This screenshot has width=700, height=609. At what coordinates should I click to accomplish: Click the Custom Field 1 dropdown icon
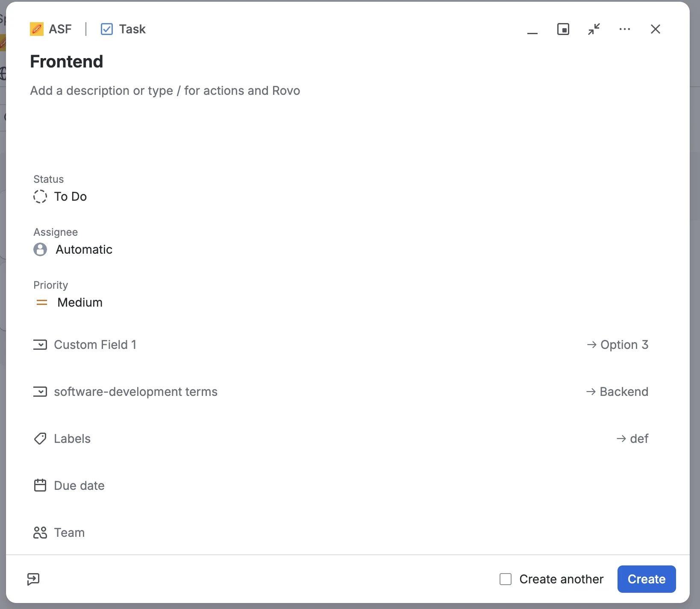[40, 345]
